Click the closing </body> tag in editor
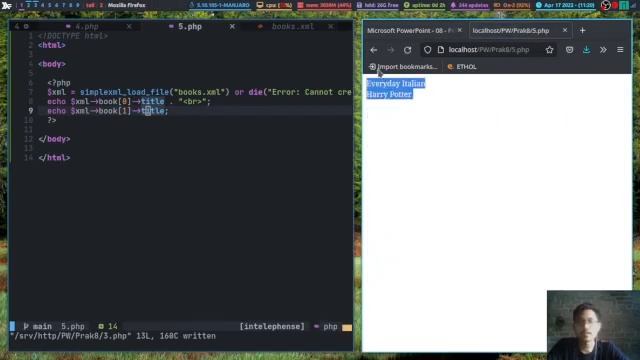Viewport: 640px width, 360px height. (54, 139)
